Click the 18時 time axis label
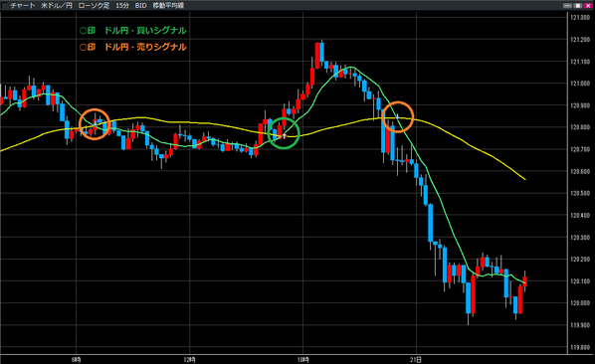Screen dimensions: 595x364 (302, 359)
